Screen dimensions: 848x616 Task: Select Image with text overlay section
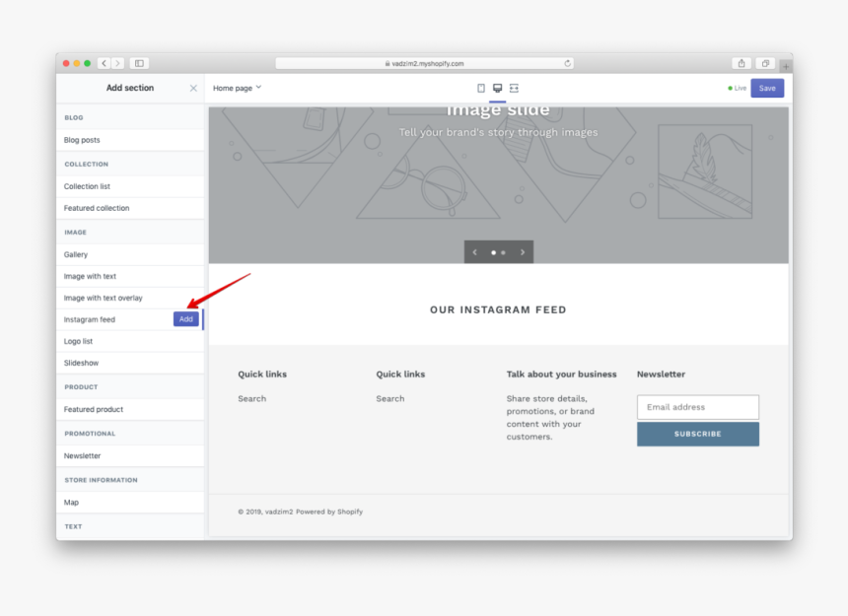coord(130,298)
